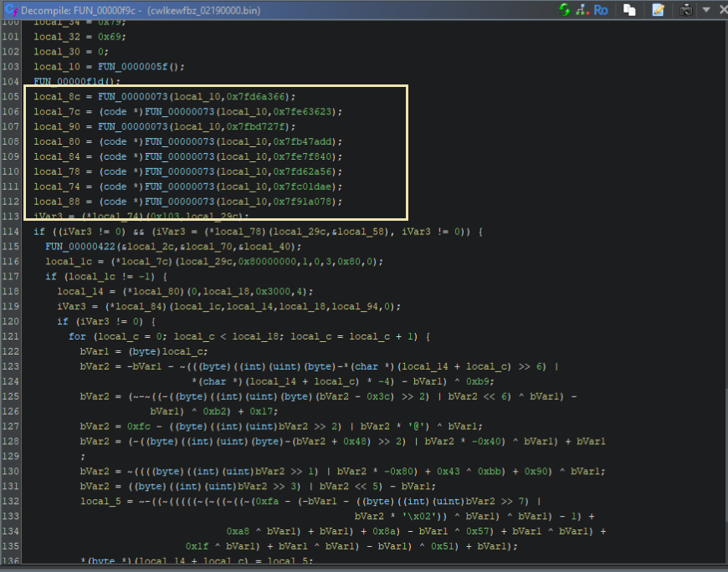Select local_74 assignment on line 111
The width and height of the screenshot is (728, 572).
click(x=57, y=186)
